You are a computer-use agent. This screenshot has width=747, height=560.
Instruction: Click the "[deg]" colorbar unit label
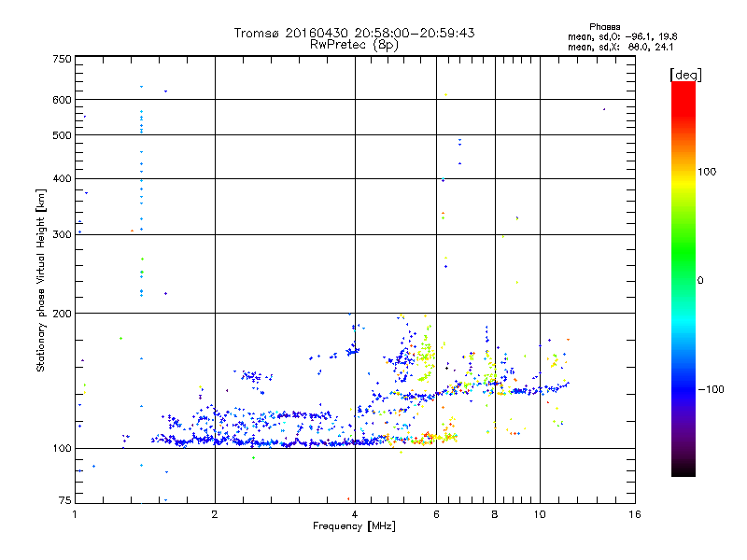pos(685,75)
